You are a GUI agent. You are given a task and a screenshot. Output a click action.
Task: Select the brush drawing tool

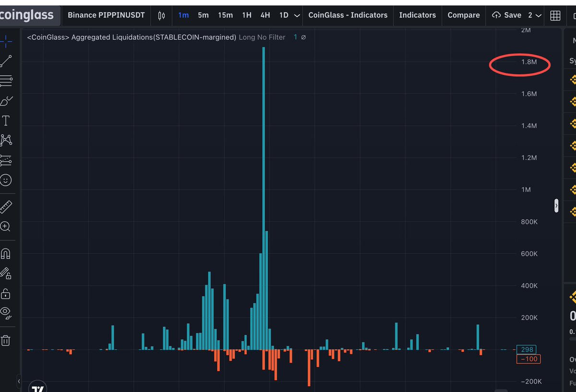pos(6,101)
